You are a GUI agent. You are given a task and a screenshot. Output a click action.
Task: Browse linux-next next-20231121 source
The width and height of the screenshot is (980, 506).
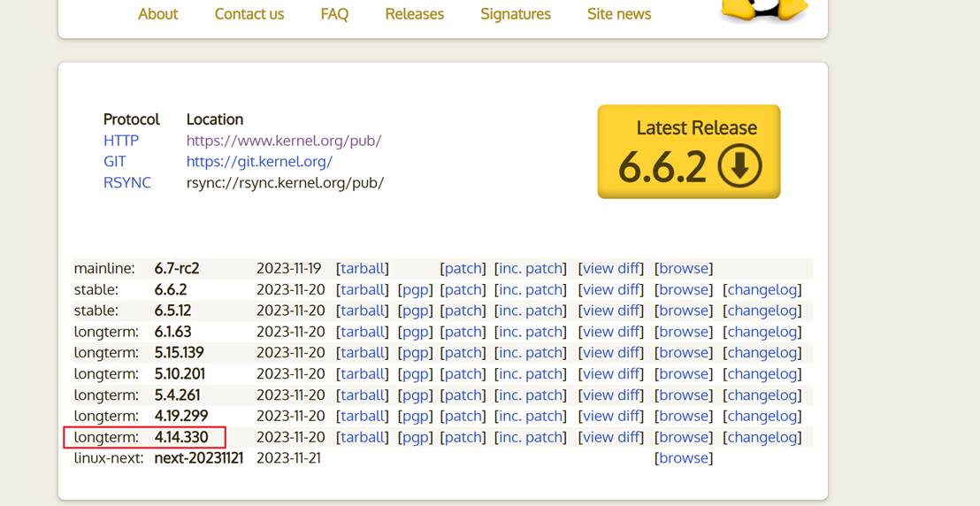[684, 458]
